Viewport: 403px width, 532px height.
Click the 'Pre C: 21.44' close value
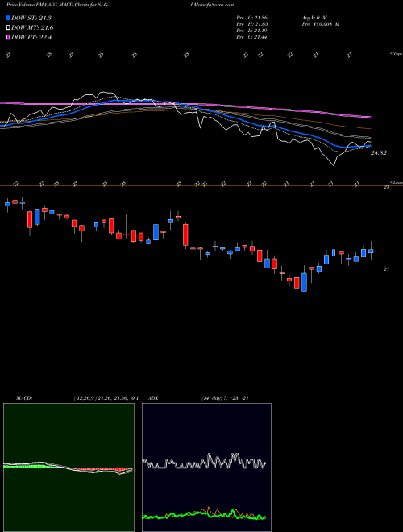click(x=252, y=37)
